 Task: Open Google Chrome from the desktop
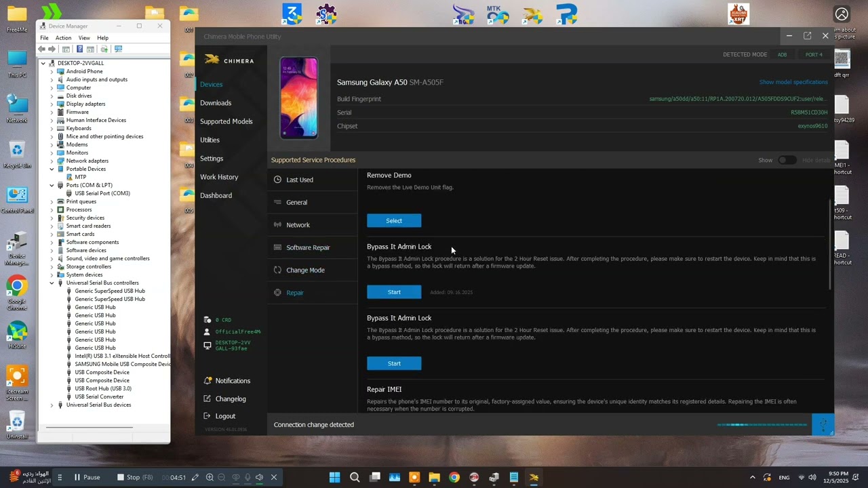pos(17,291)
